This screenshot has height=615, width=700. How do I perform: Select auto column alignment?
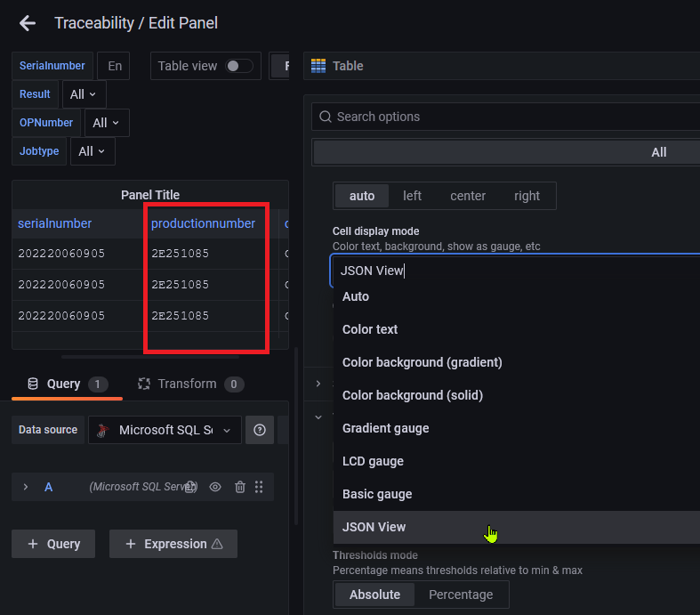pos(362,196)
